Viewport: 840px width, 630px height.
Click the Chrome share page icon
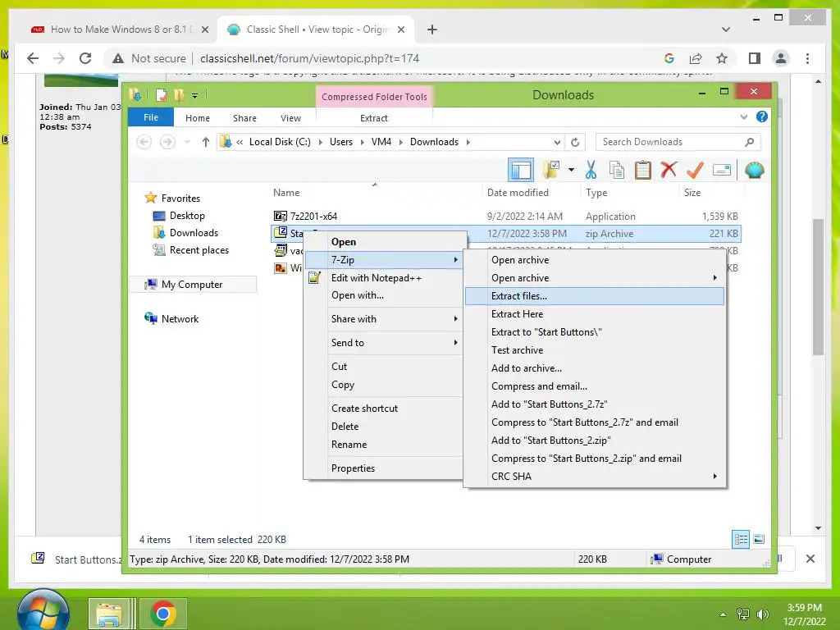(x=696, y=58)
